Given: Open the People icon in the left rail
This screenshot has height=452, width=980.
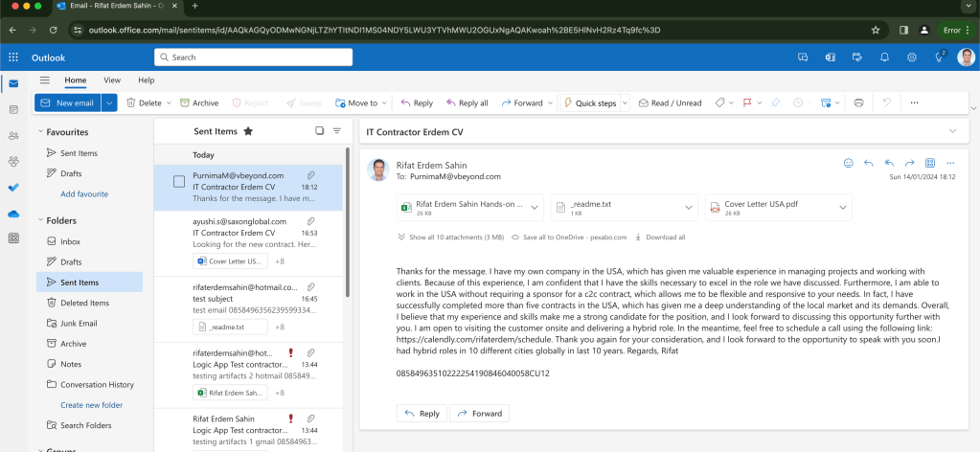Looking at the screenshot, I should coord(13,136).
